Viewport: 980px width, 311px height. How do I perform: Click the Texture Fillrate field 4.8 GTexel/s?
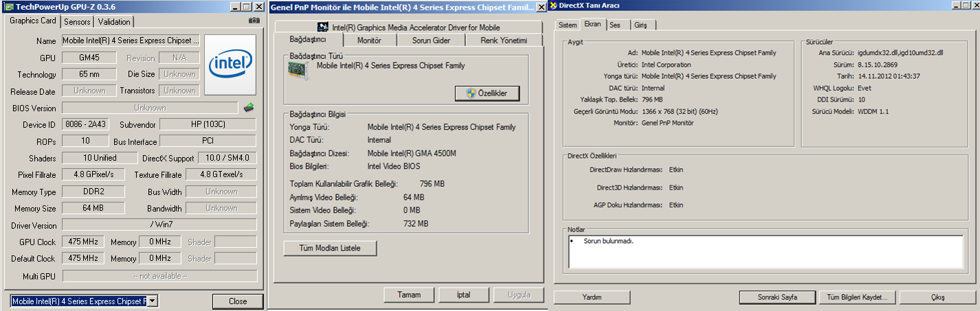point(221,174)
